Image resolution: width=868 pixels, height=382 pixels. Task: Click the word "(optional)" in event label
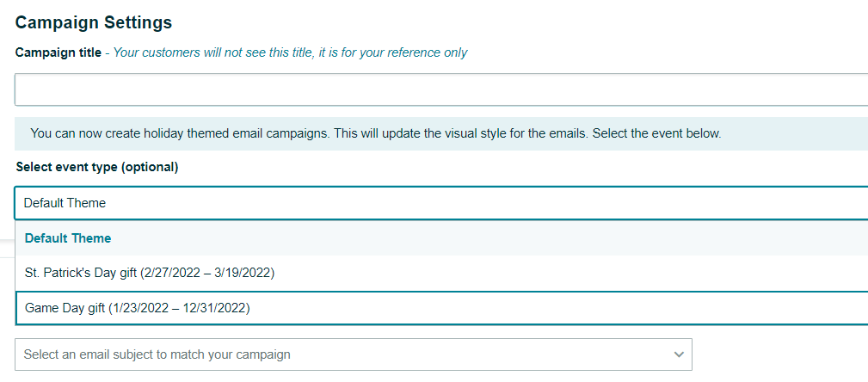pos(150,167)
